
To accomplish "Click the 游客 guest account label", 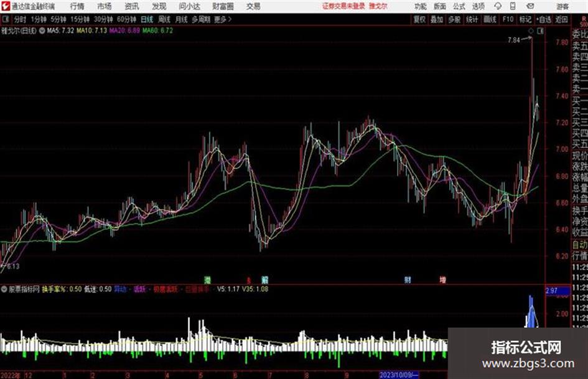I will pos(562,6).
